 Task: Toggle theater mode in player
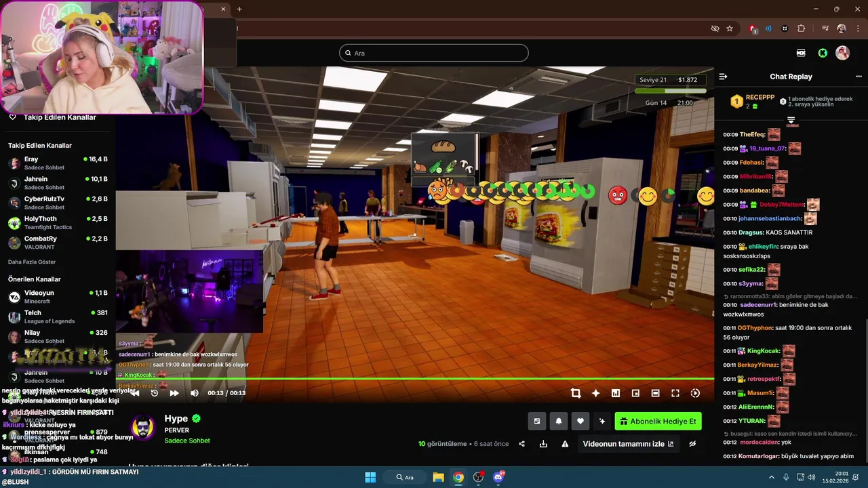[655, 393]
